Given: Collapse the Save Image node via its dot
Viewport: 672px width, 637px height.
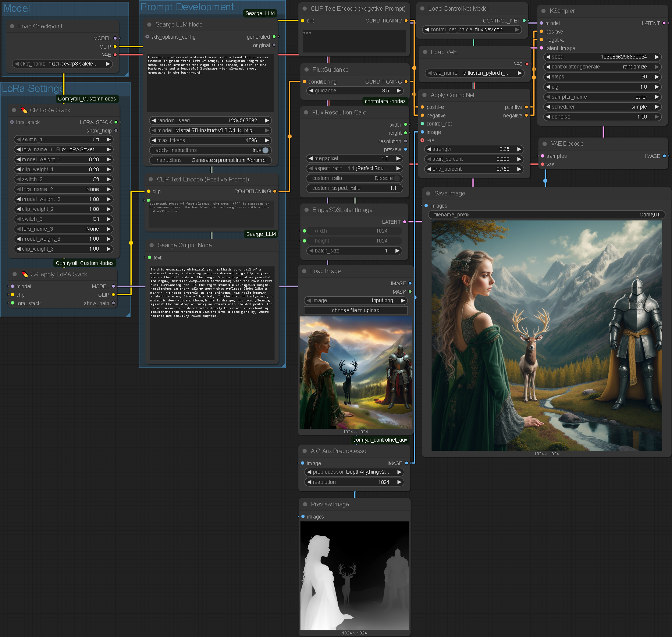Looking at the screenshot, I should coord(428,194).
